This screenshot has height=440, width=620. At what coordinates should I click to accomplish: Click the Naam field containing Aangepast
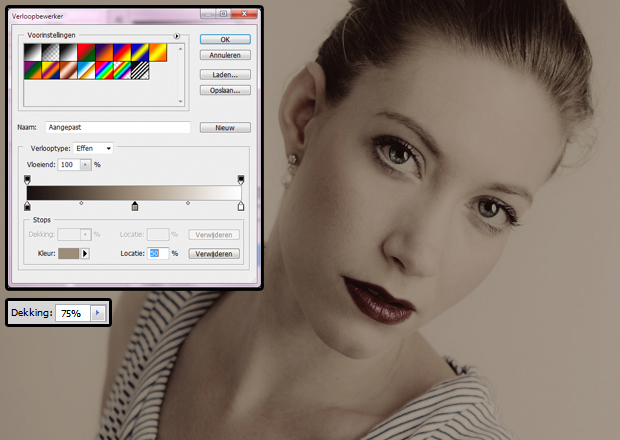(118, 127)
